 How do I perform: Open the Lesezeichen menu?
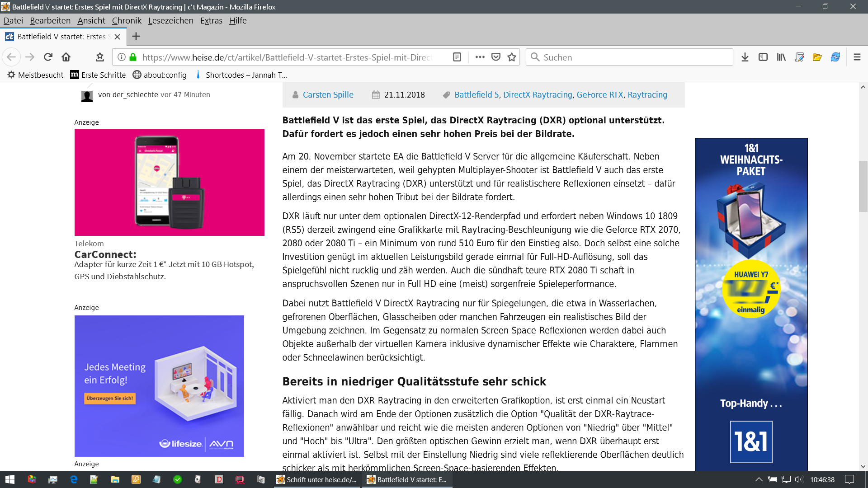click(170, 20)
